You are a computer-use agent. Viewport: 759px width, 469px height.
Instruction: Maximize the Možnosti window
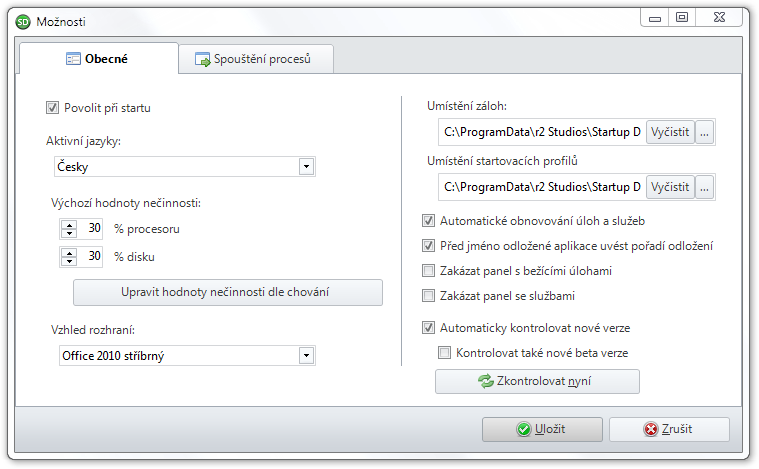682,18
